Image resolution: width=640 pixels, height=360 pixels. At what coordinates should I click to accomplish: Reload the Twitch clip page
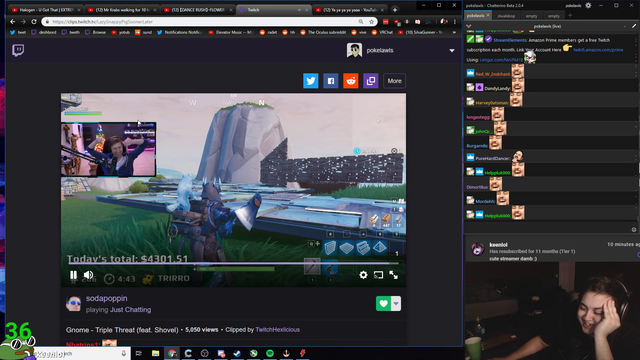(x=34, y=22)
